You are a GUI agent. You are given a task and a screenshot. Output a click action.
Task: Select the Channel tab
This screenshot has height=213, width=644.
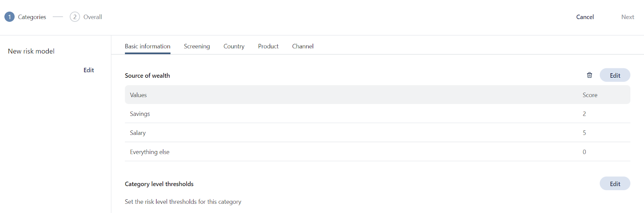(x=303, y=46)
